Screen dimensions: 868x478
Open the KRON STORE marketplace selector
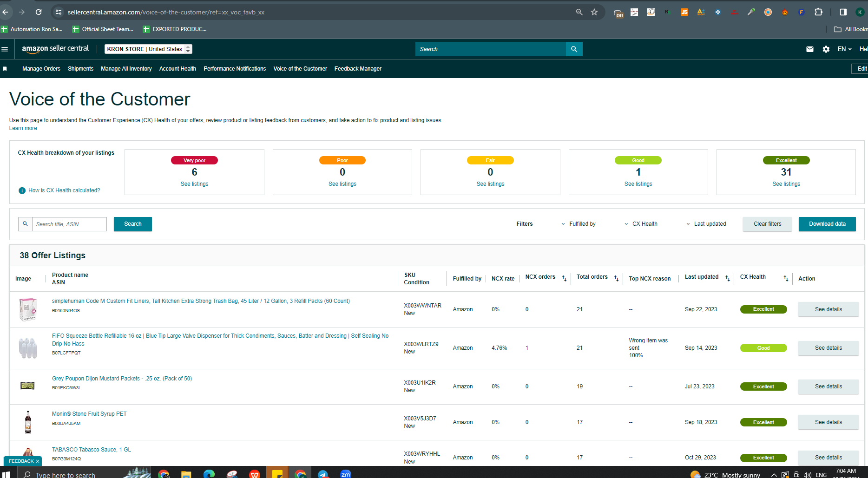[x=148, y=49]
